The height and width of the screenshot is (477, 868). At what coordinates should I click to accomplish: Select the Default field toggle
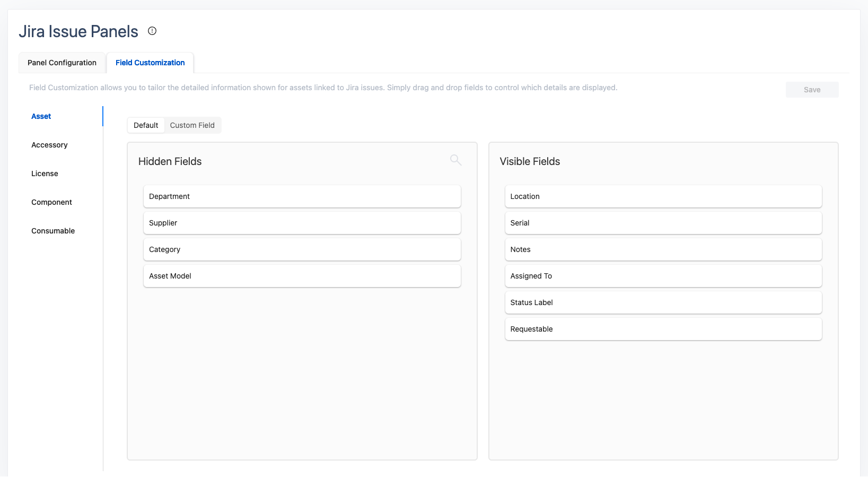(146, 125)
